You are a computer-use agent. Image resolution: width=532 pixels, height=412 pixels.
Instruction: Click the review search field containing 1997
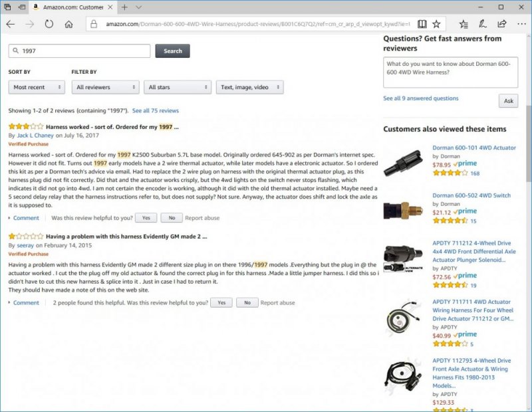(79, 51)
